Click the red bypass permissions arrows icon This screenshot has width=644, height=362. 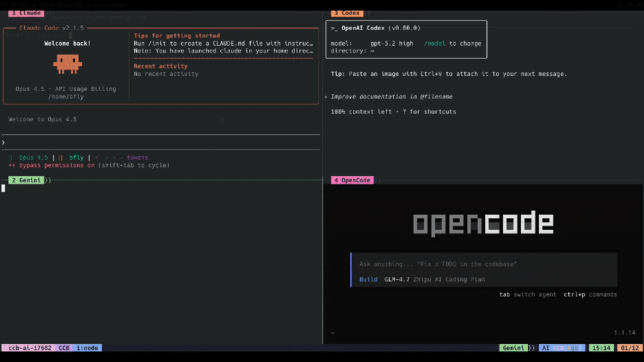coord(12,165)
